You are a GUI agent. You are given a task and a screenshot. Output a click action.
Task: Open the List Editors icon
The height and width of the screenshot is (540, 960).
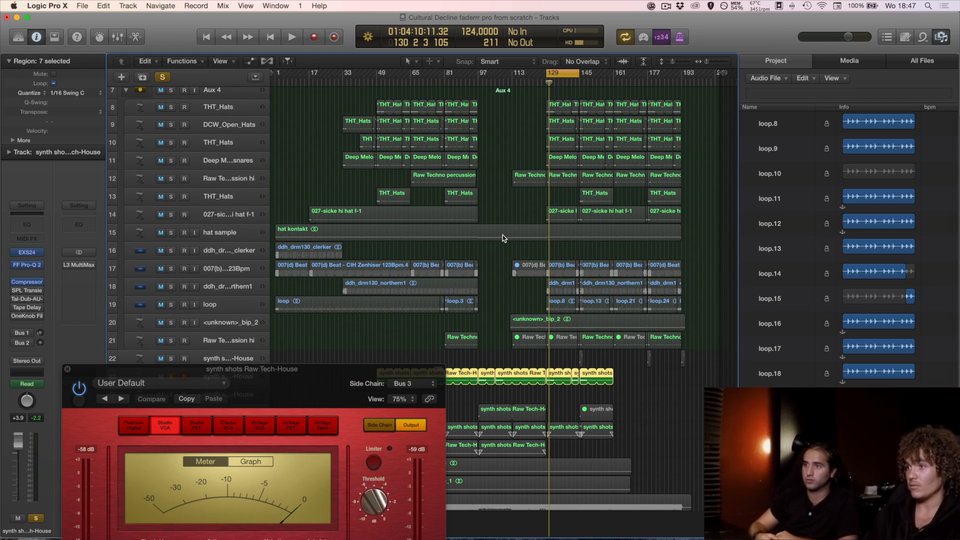pos(887,37)
